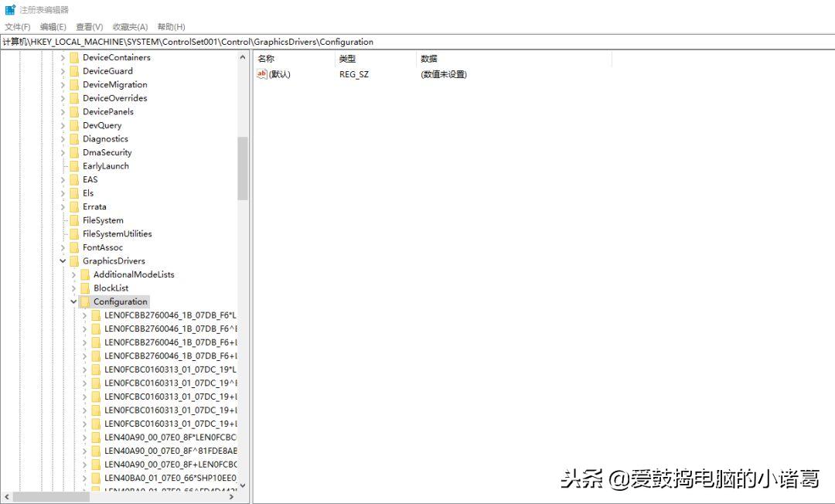Click the GraphicsDrivers folder icon
The image size is (835, 504).
tap(74, 261)
